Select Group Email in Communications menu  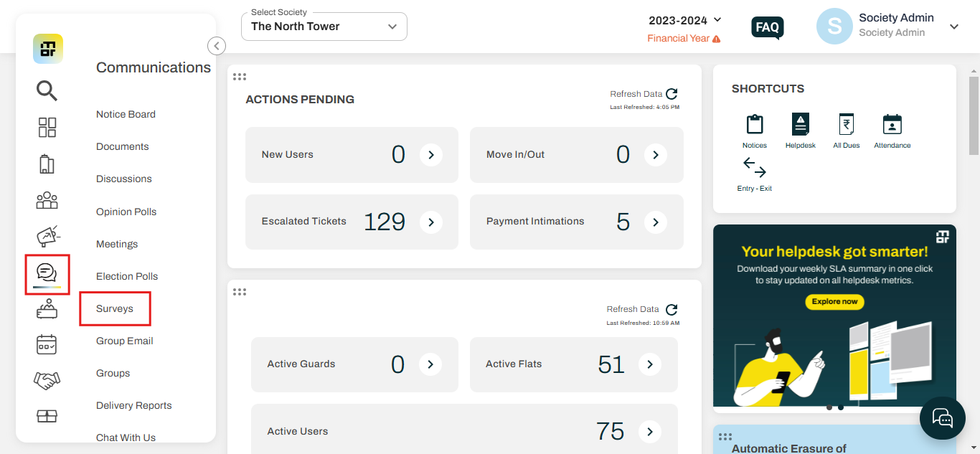click(125, 341)
